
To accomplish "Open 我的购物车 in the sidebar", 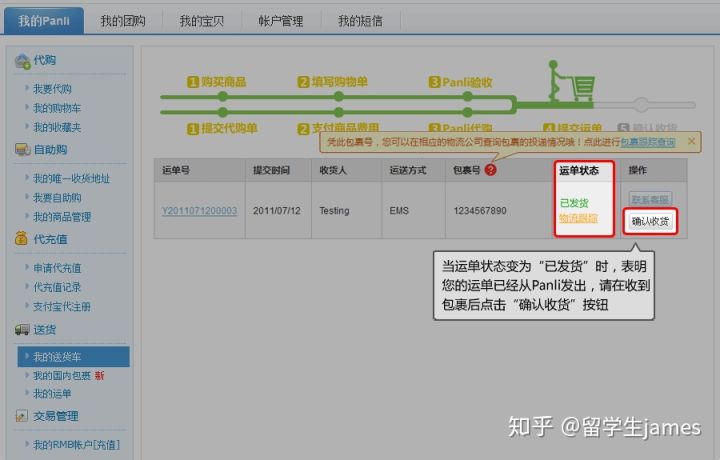I will tap(57, 108).
